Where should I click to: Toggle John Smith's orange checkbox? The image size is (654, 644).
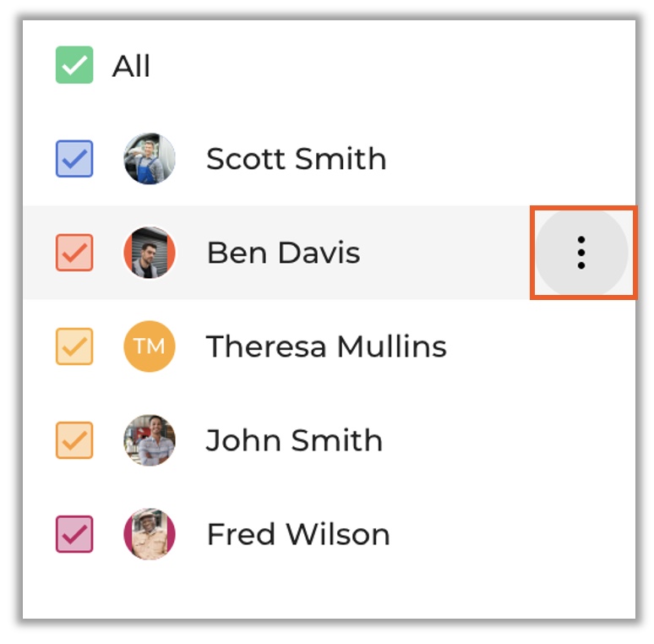[74, 440]
